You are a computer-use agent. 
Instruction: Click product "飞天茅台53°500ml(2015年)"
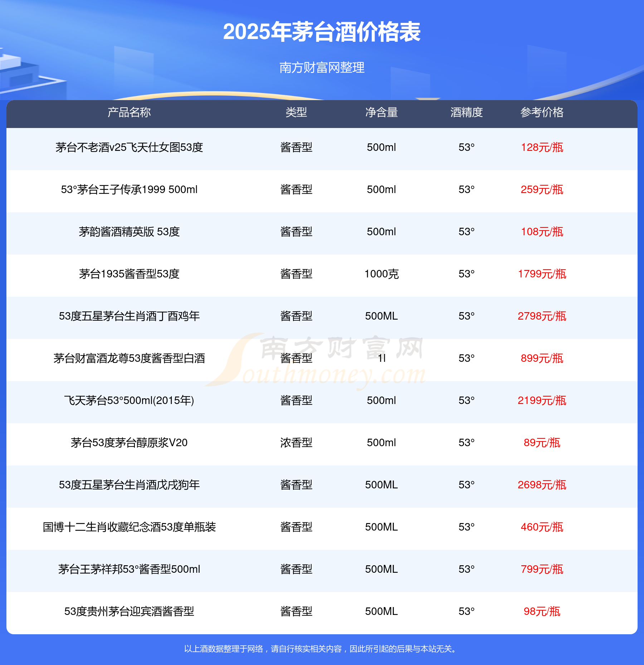[x=129, y=400]
